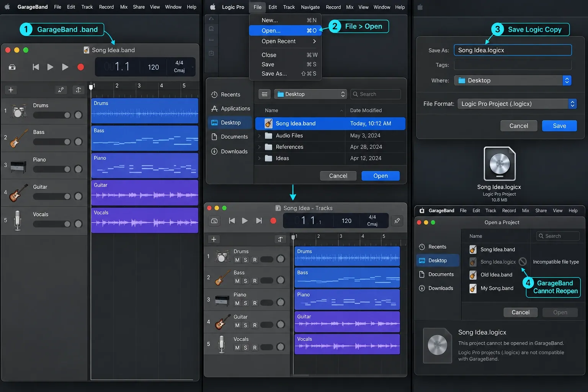
Task: Go to Applications in the Logic open dialog sidebar
Action: click(x=230, y=109)
